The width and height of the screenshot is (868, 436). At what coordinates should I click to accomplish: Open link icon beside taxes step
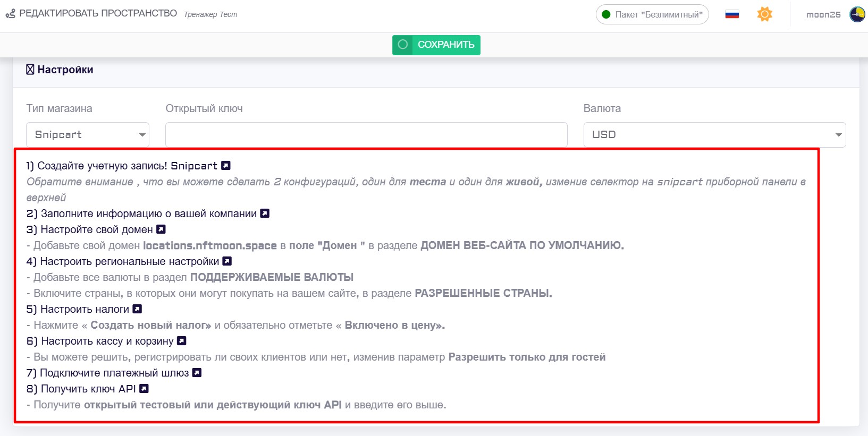pyautogui.click(x=137, y=309)
